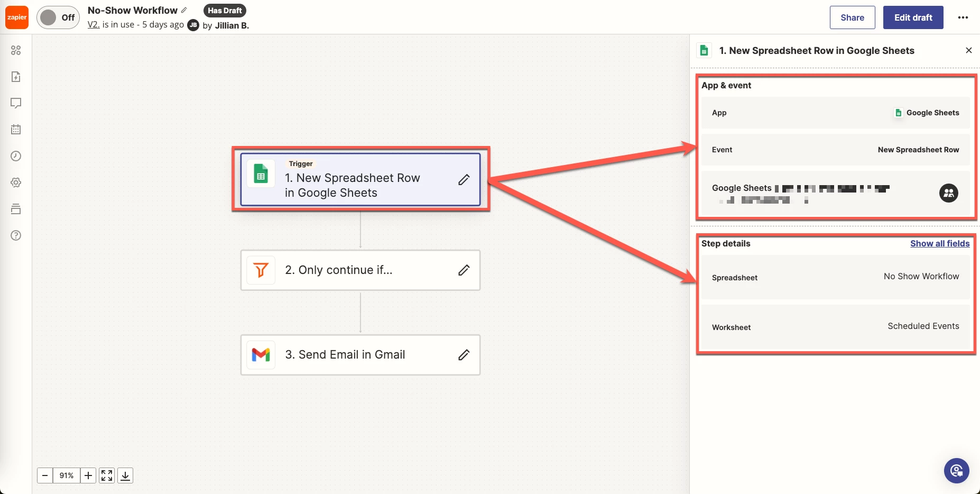
Task: Open the settings gear sidebar icon
Action: [16, 182]
